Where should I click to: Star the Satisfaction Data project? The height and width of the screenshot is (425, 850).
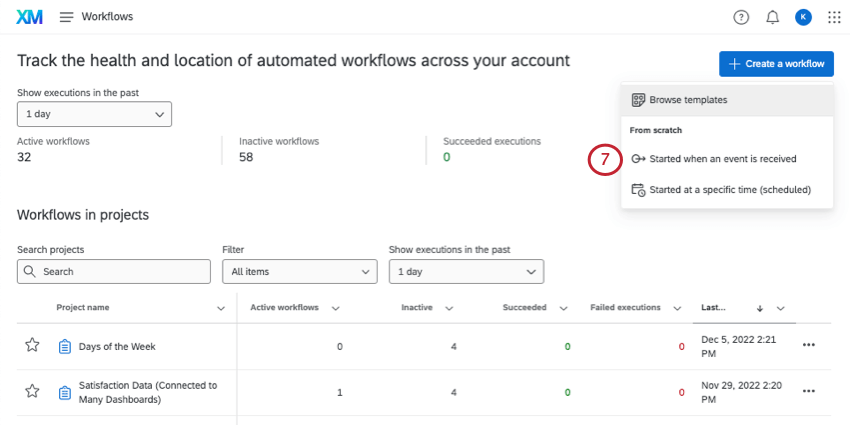(32, 392)
